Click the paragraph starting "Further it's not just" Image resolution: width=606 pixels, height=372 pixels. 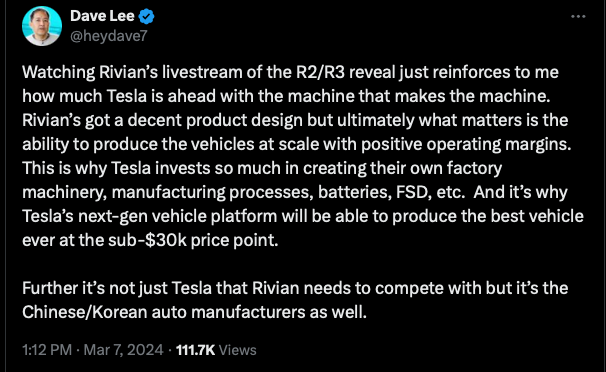[x=295, y=300]
